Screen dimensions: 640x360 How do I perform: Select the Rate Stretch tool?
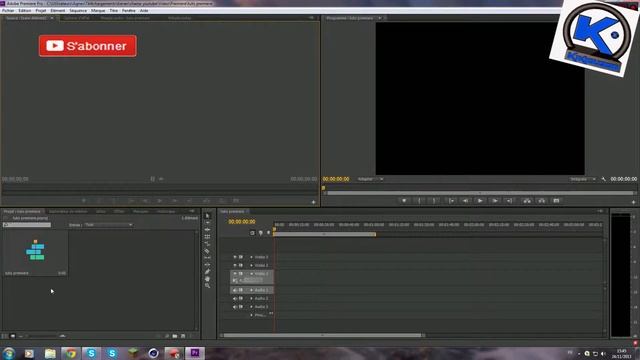point(207,244)
